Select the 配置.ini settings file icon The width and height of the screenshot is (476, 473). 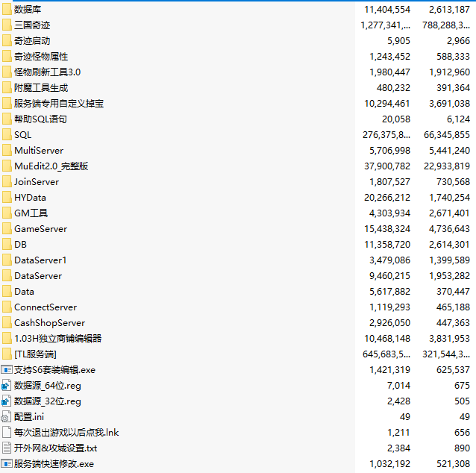[7, 416]
